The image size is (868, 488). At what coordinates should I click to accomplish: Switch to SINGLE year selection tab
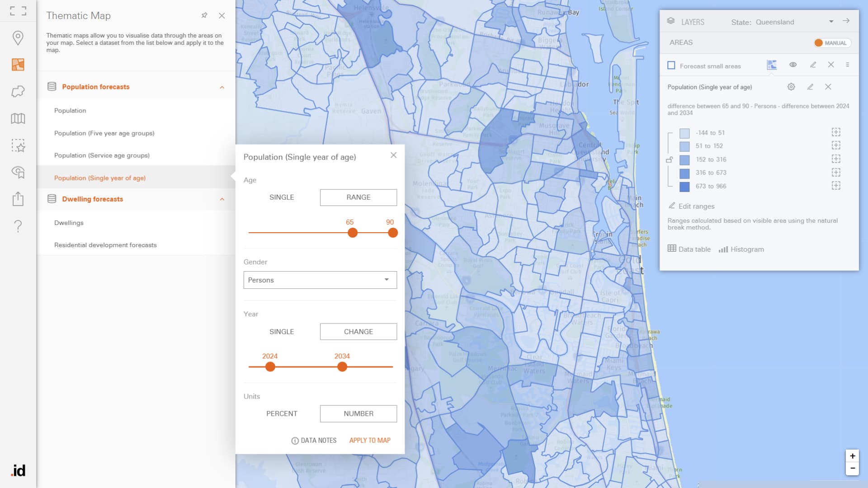(x=281, y=331)
